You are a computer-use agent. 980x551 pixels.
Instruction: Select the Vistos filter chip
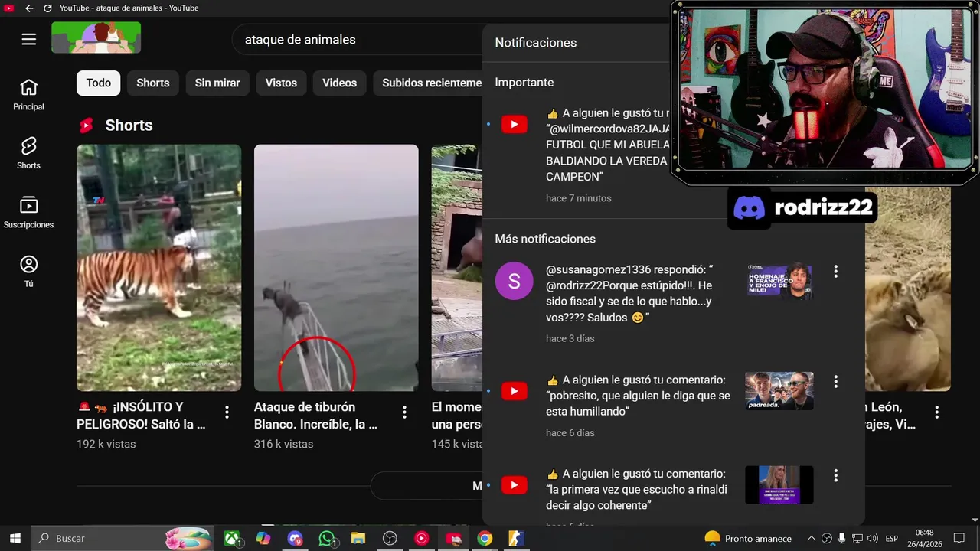281,83
